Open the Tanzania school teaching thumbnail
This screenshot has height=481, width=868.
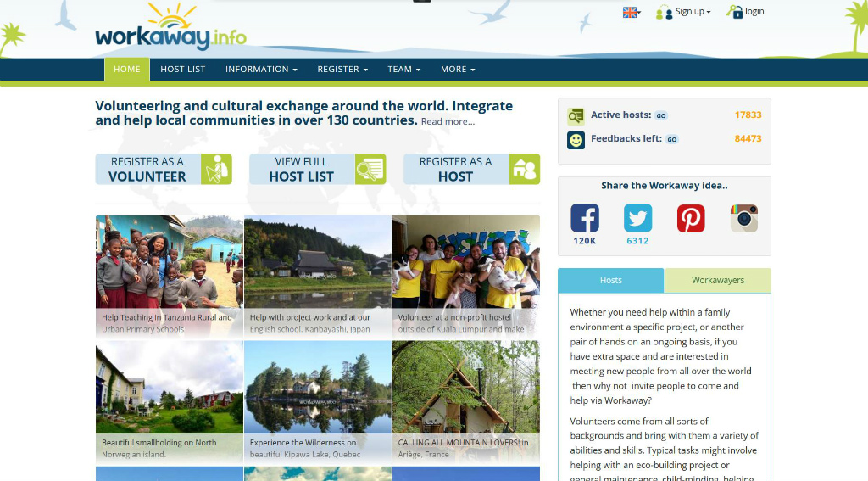click(170, 276)
